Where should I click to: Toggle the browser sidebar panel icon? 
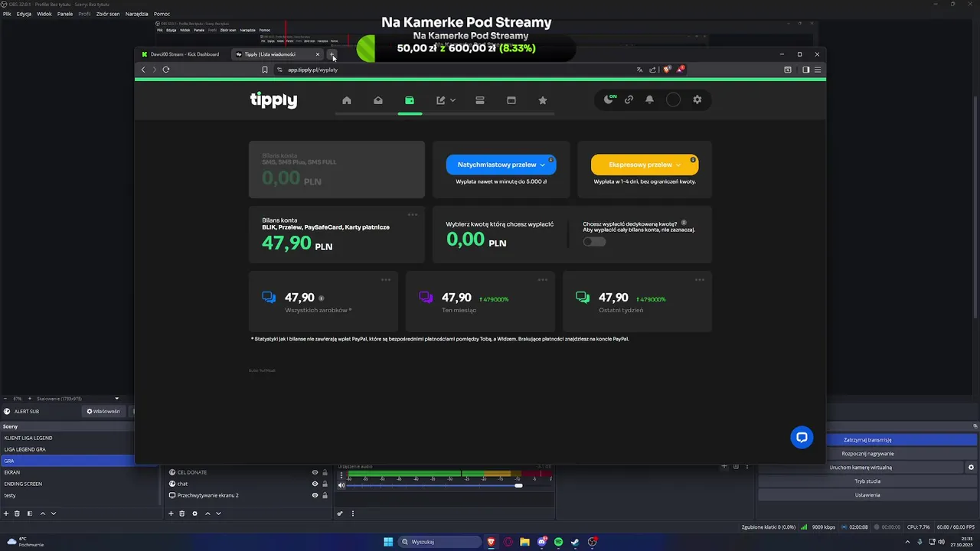coord(805,70)
